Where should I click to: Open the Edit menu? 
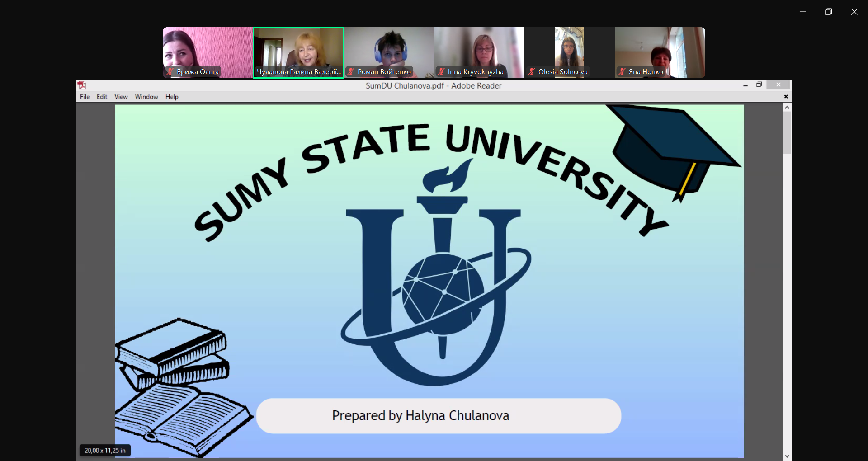coord(102,97)
